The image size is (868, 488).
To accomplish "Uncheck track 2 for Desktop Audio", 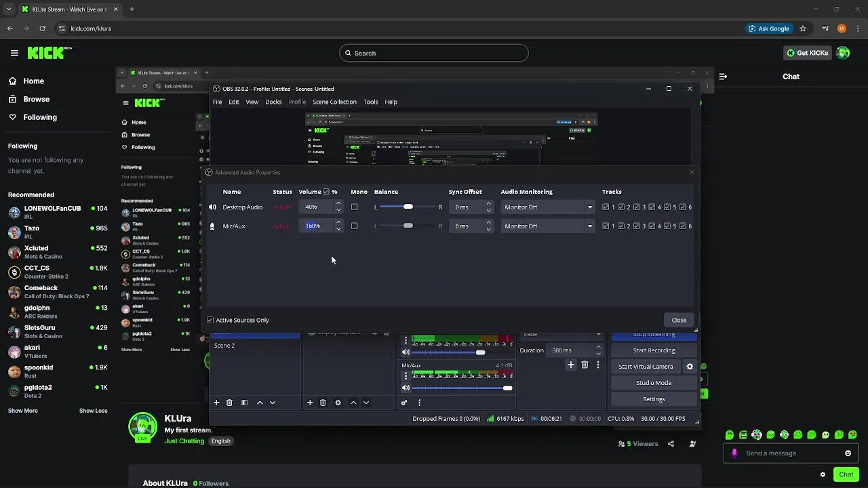I will (621, 207).
